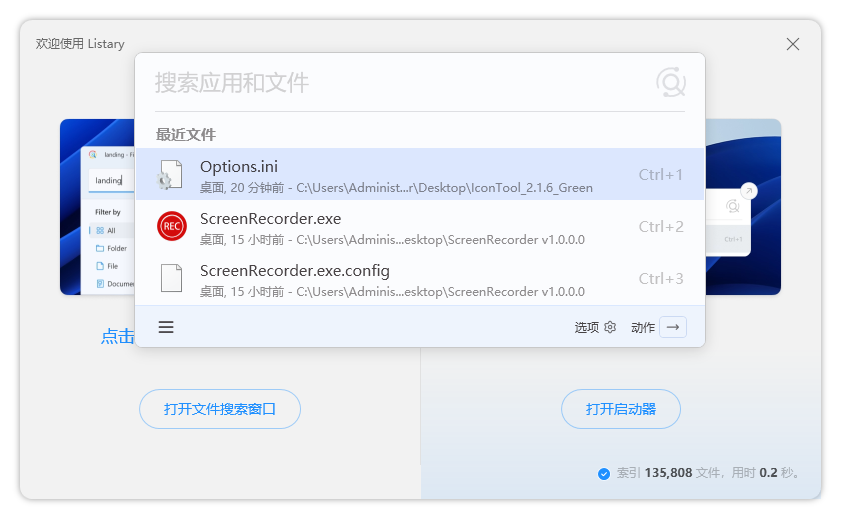
Task: Click the 打开文件搜索窗口 button
Action: [220, 409]
